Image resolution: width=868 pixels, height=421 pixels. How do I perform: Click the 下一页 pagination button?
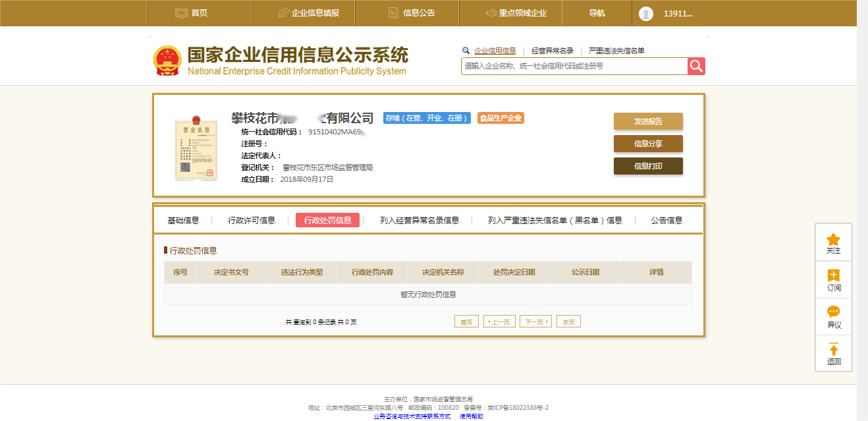pos(535,322)
